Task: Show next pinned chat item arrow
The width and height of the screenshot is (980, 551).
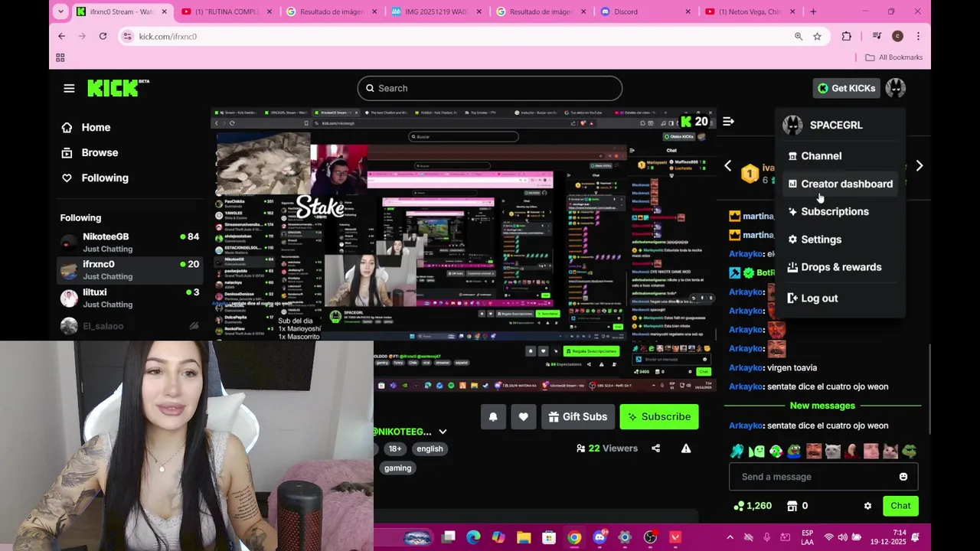Action: click(920, 166)
